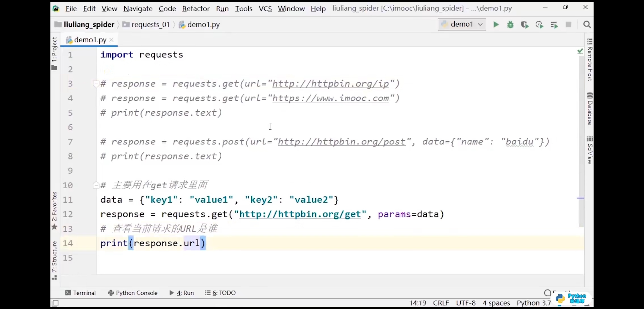Click the httpbin.org/get URL link on line 12
This screenshot has height=309, width=644.
(300, 214)
